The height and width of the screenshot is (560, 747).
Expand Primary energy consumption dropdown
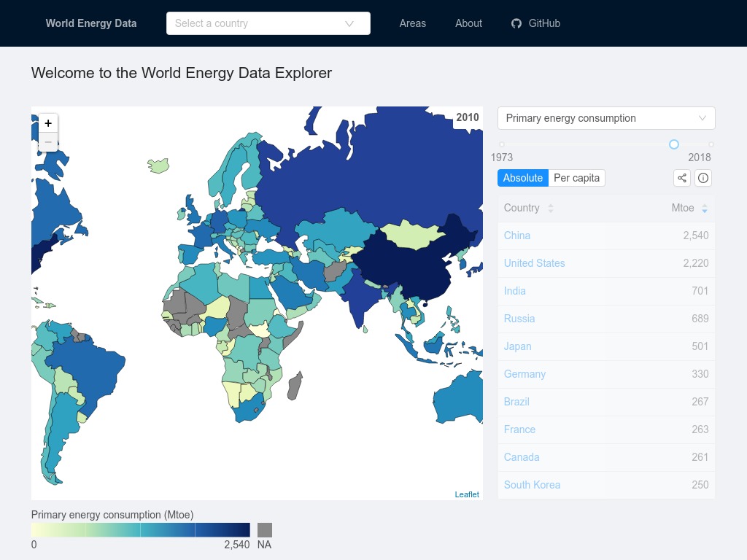point(606,118)
